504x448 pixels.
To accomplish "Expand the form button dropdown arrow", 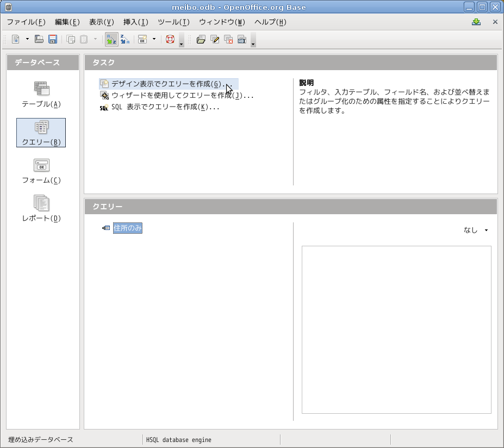I will tap(154, 39).
